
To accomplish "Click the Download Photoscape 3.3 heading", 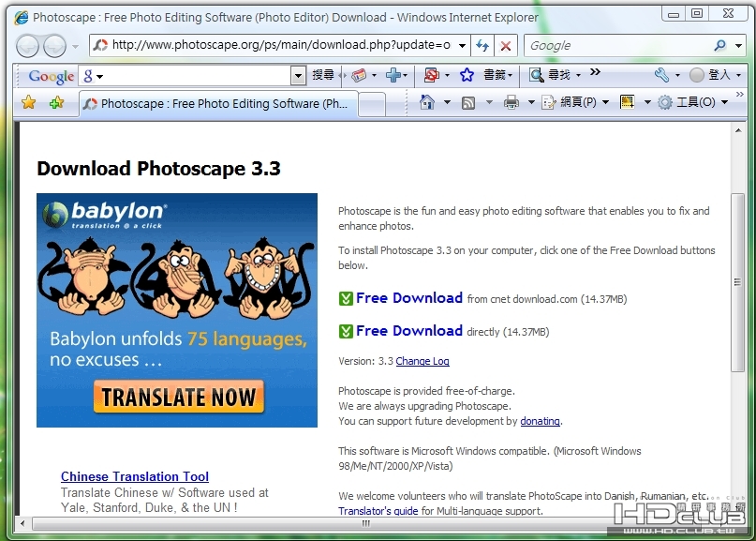I will pos(158,169).
